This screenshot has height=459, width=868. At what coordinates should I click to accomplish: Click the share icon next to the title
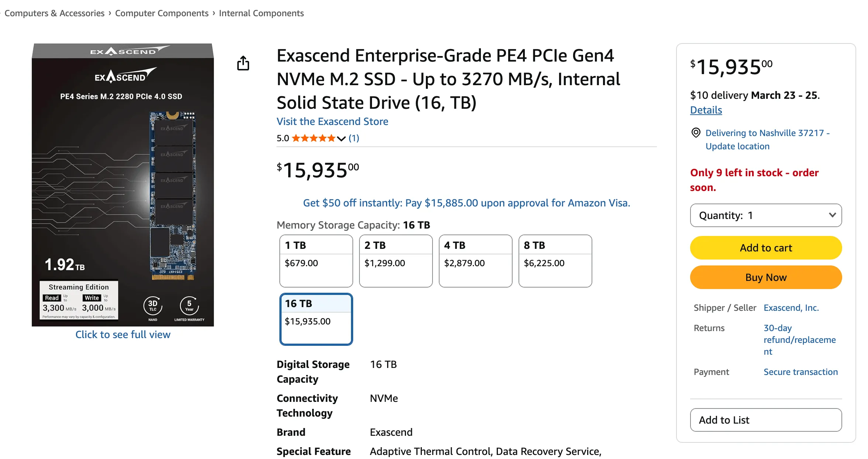[x=243, y=63]
